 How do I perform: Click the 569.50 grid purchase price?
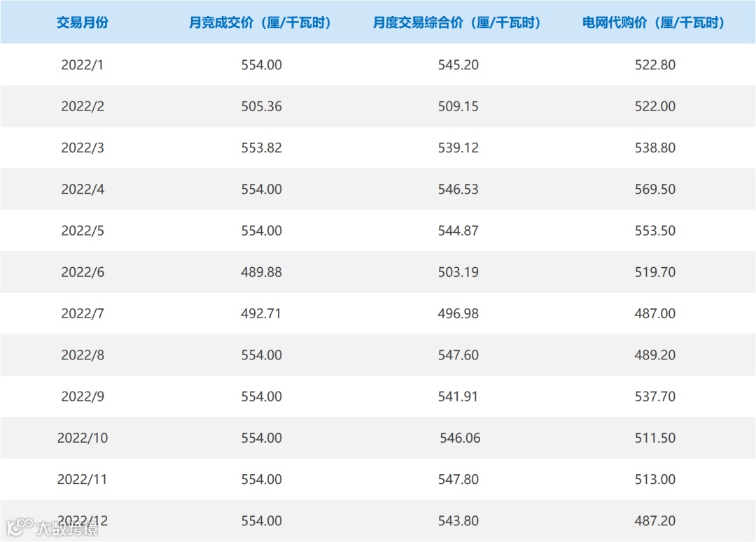click(x=654, y=189)
